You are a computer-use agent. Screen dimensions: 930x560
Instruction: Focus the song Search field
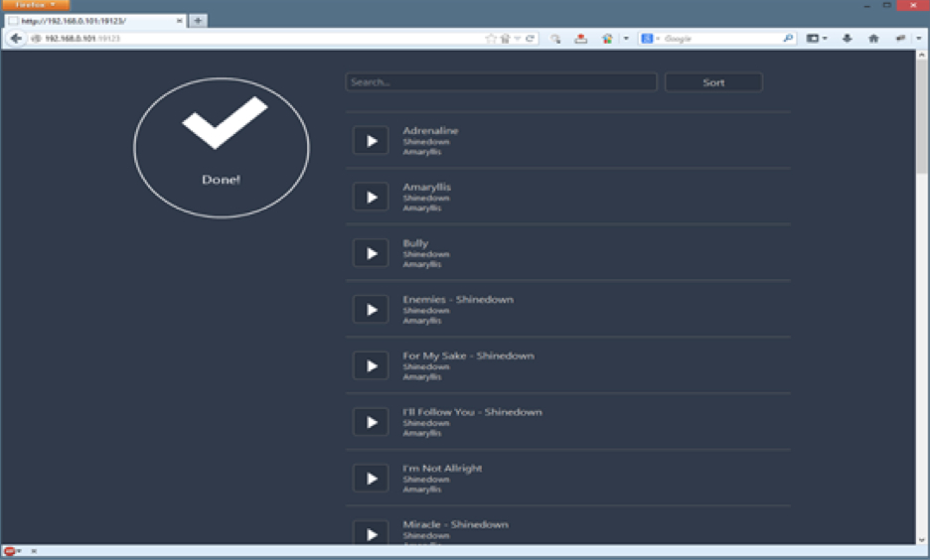(x=501, y=82)
